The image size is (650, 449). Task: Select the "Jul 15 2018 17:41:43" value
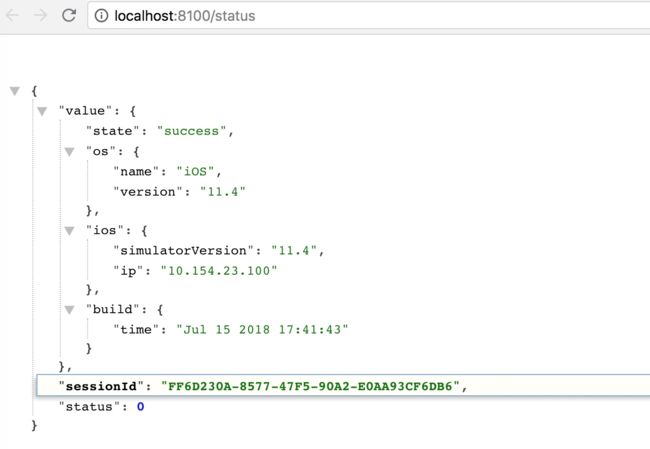(x=262, y=330)
